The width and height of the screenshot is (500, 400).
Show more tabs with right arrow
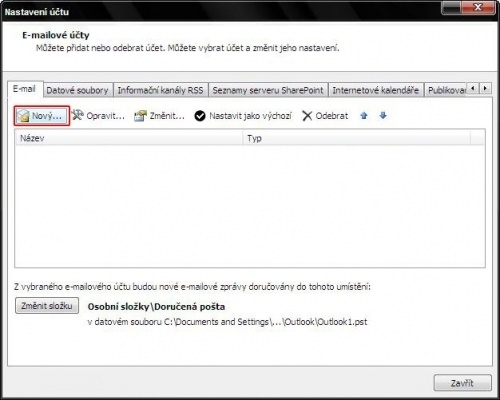tap(485, 88)
